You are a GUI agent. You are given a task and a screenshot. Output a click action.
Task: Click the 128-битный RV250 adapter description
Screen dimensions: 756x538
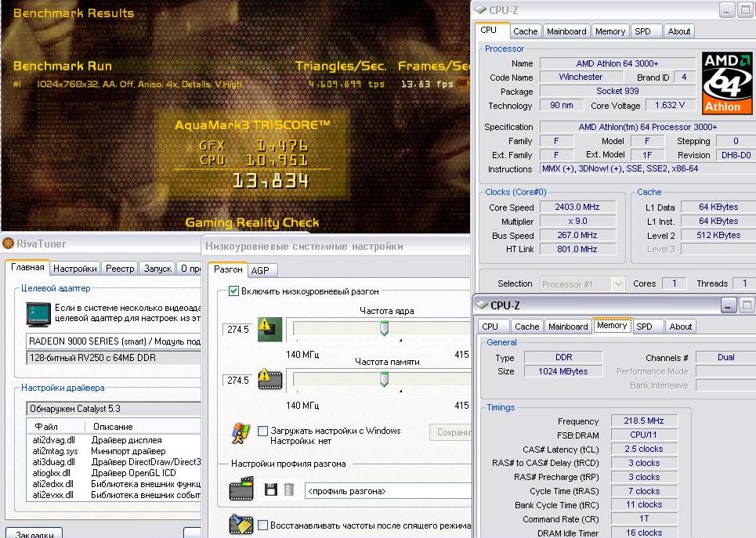pos(114,358)
